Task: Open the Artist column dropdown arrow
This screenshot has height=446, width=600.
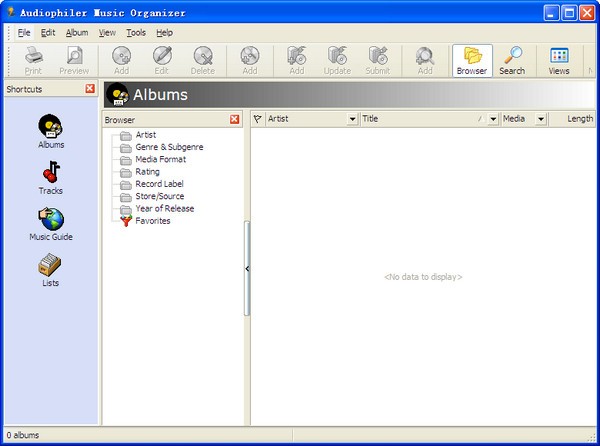Action: 352,119
